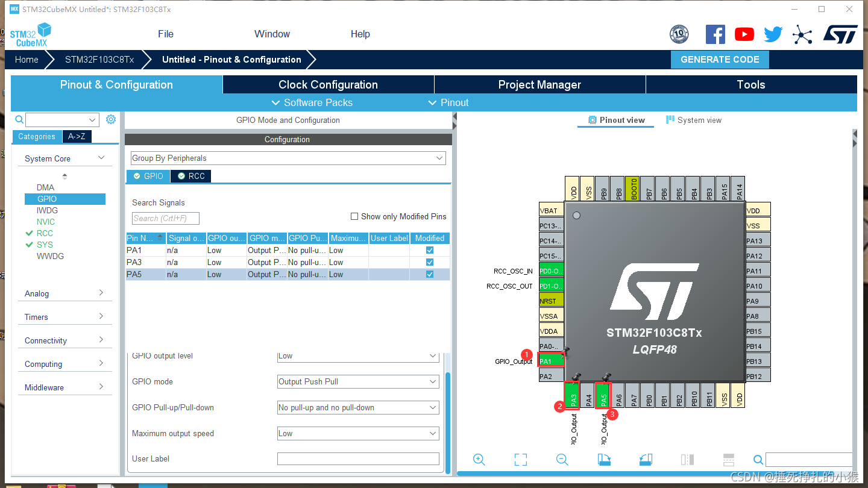Click the 10-year anniversary badge icon

pos(679,34)
